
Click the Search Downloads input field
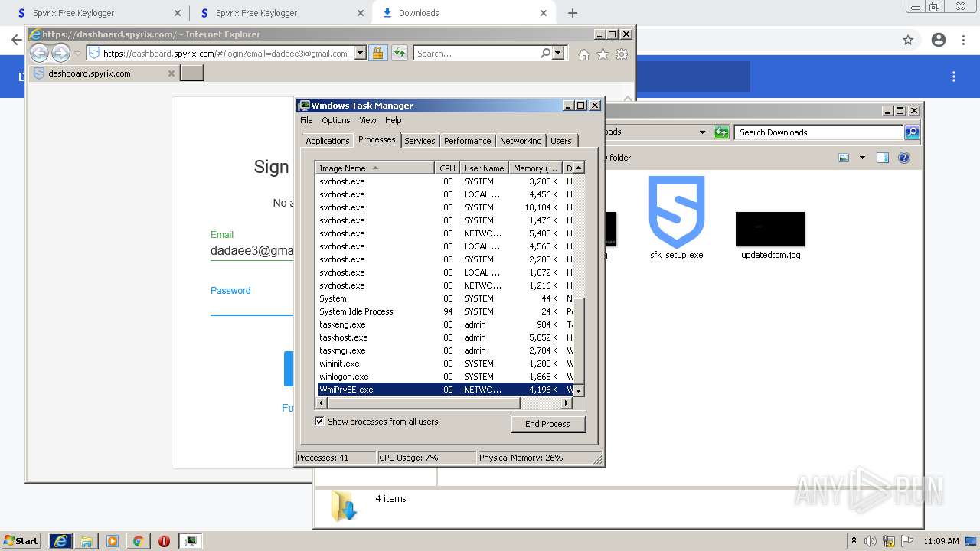pos(818,132)
